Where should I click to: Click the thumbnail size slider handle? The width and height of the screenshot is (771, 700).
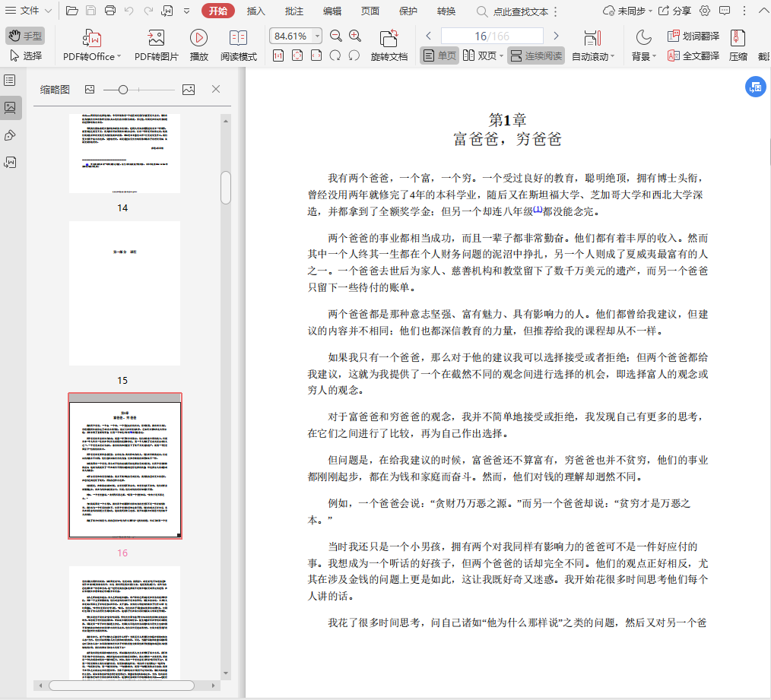click(123, 90)
